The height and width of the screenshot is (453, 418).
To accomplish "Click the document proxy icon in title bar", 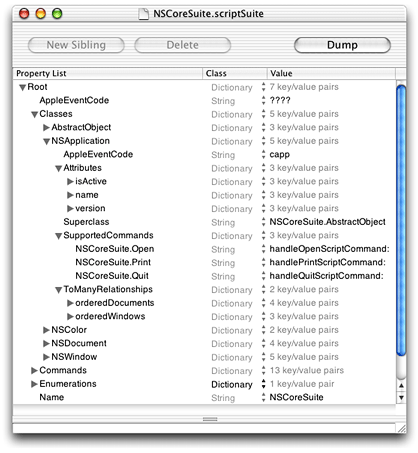I will (x=143, y=14).
